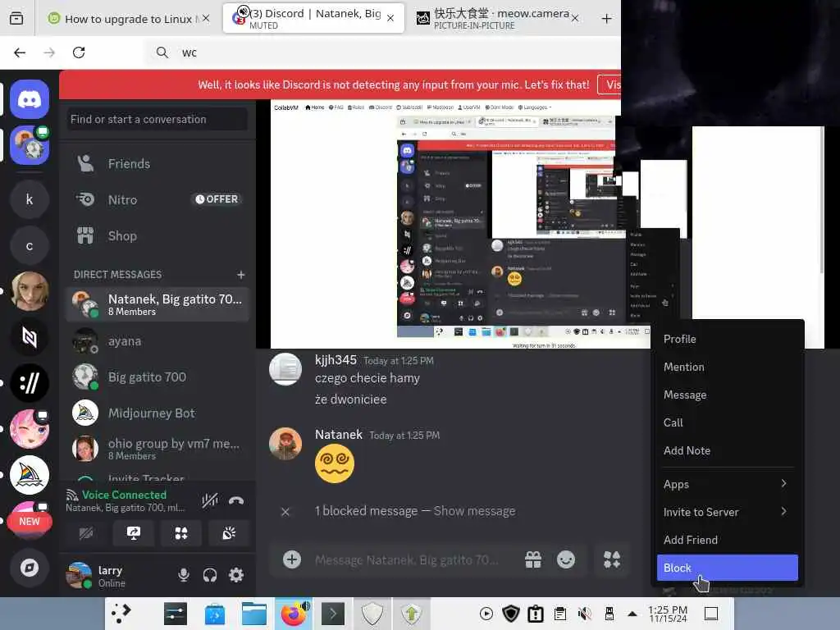This screenshot has height=630, width=840.
Task: Select Mention in the context menu
Action: tap(727, 367)
